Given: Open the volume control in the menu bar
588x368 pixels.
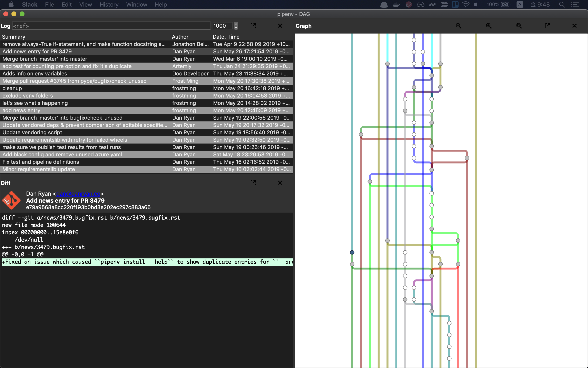Looking at the screenshot, I should [x=476, y=5].
